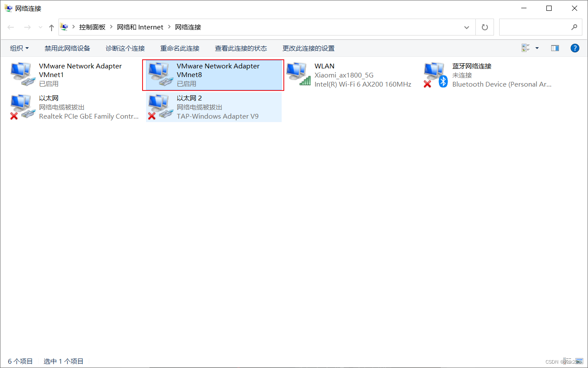Go up one level with the up arrow
This screenshot has width=588, height=368.
51,27
